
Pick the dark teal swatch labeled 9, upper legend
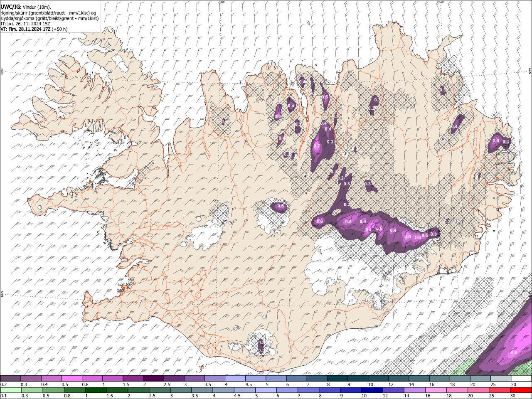pyautogui.click(x=357, y=378)
